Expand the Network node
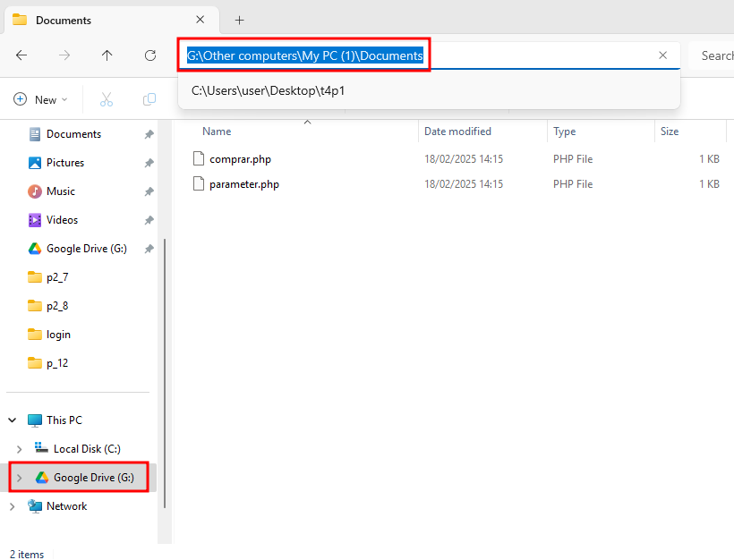The width and height of the screenshot is (734, 560). coord(13,506)
